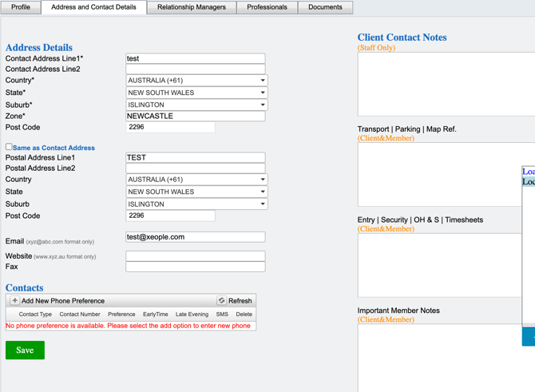Click the Client Contact Notes heading

(402, 38)
